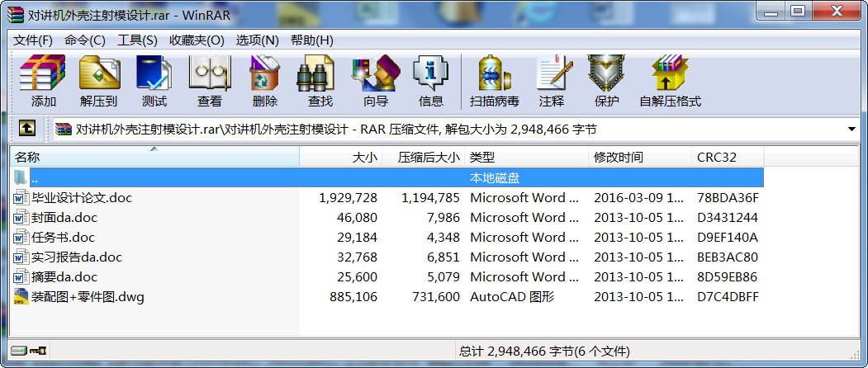Viewport: 868px width, 368px height.
Task: Click the 本地磁盘 type cell
Action: [495, 177]
